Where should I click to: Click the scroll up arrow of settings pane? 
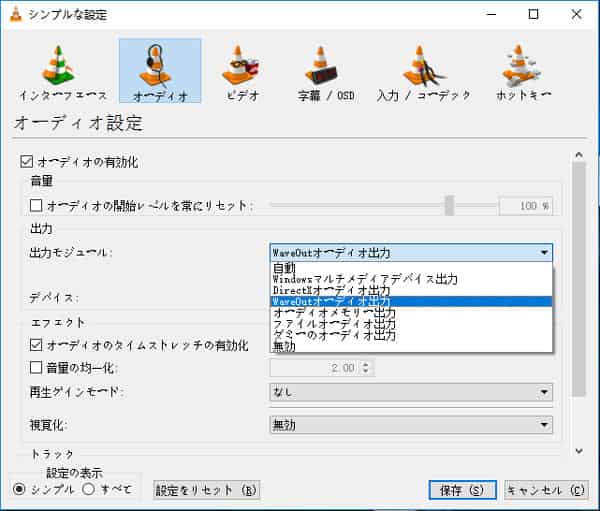579,155
